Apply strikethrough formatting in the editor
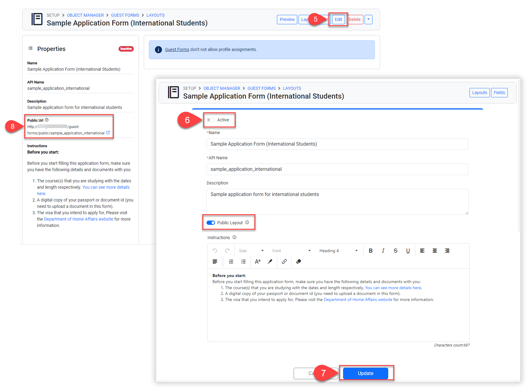The width and height of the screenshot is (532, 392). click(x=396, y=251)
